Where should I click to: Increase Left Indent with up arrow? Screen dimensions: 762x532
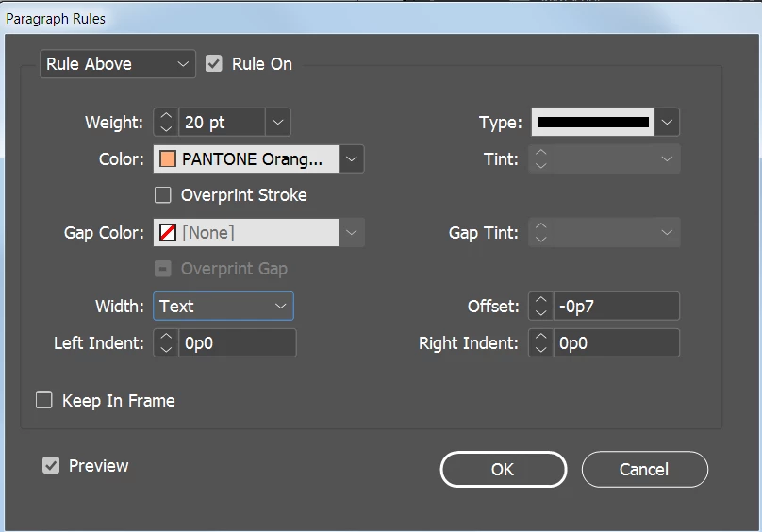(x=166, y=337)
